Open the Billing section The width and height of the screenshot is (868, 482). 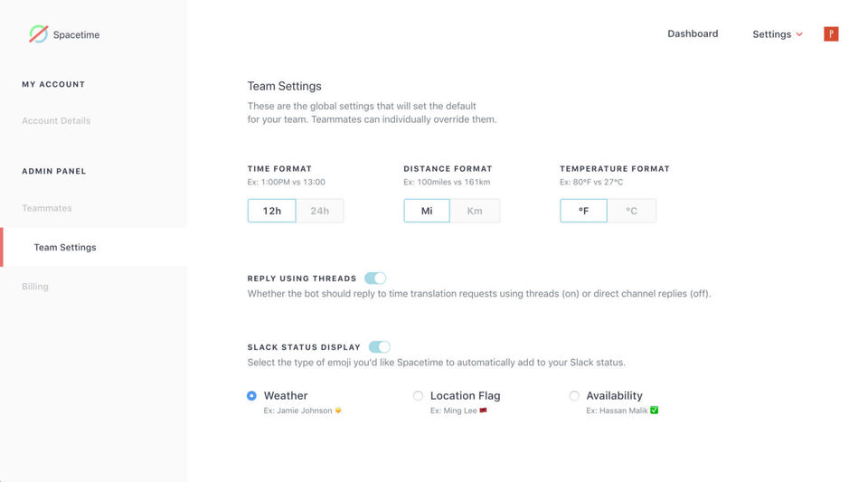(35, 287)
